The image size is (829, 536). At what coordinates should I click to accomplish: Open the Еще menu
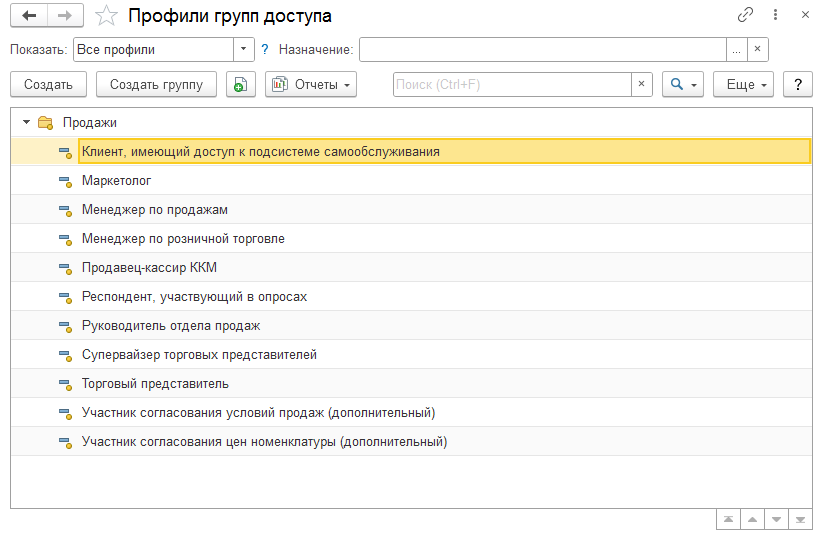[x=743, y=85]
